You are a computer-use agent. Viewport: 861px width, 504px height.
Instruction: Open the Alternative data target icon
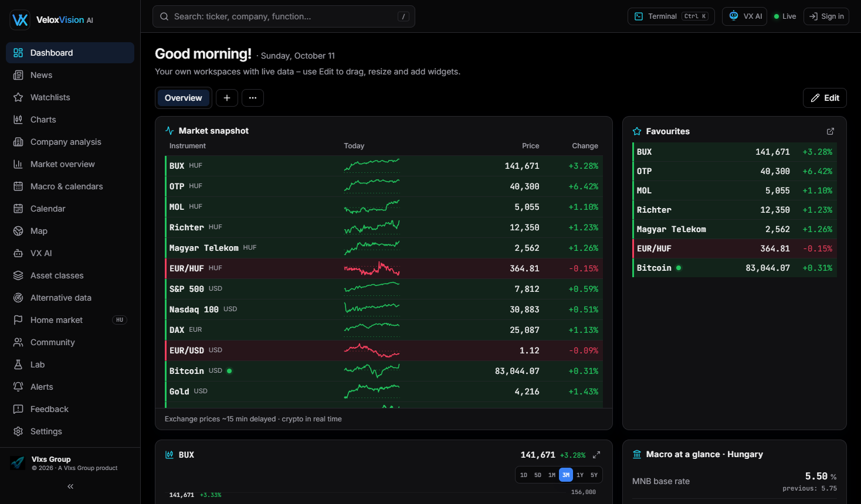coord(18,298)
